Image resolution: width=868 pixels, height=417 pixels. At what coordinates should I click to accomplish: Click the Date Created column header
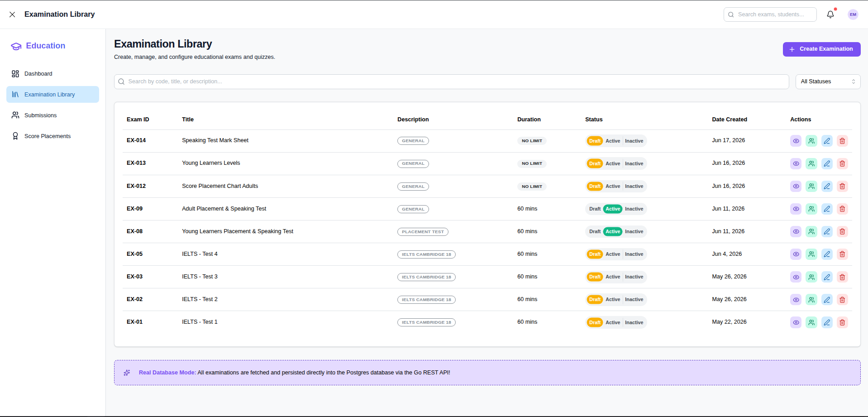click(729, 120)
